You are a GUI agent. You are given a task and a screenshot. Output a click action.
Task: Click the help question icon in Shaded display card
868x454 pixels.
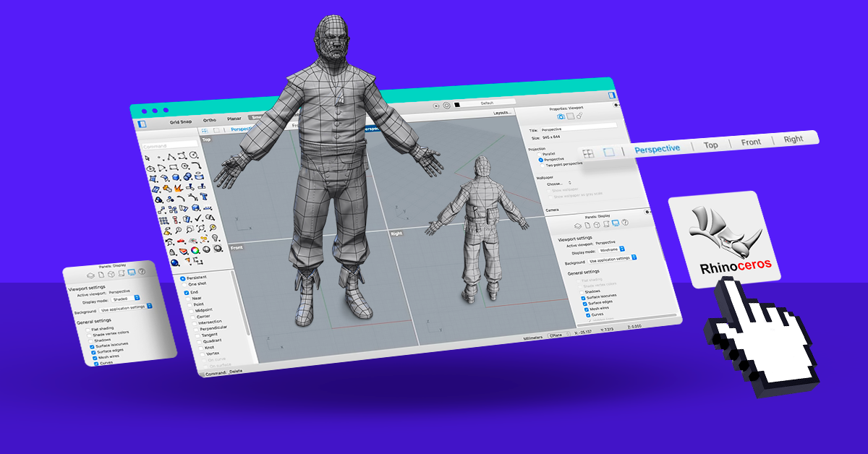click(x=142, y=272)
